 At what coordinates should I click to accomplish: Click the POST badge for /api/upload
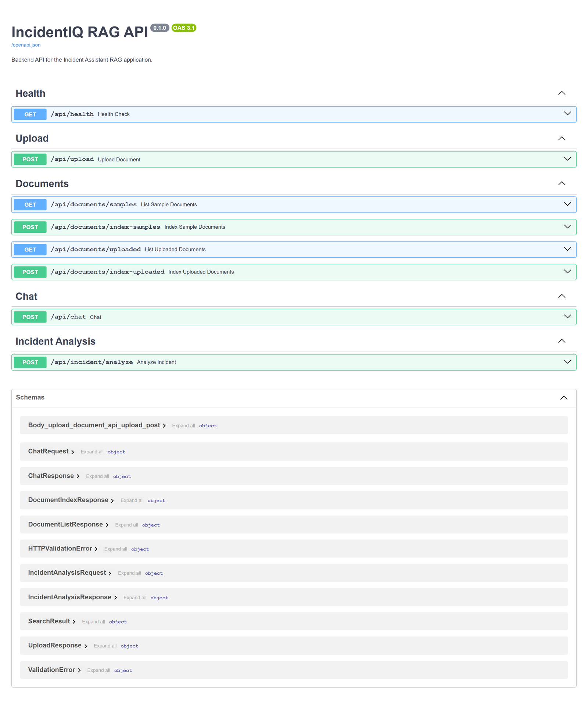tap(30, 159)
